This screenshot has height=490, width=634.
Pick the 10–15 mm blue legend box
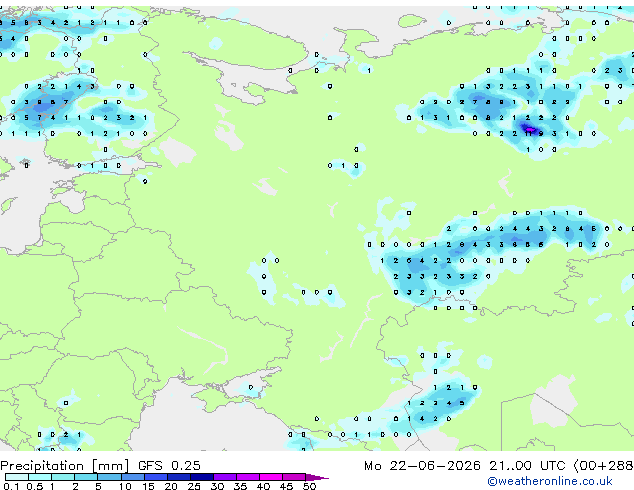click(132, 477)
